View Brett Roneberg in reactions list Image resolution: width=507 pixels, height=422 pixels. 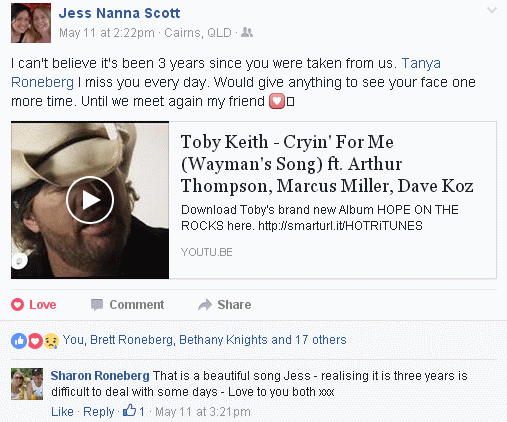(x=132, y=340)
